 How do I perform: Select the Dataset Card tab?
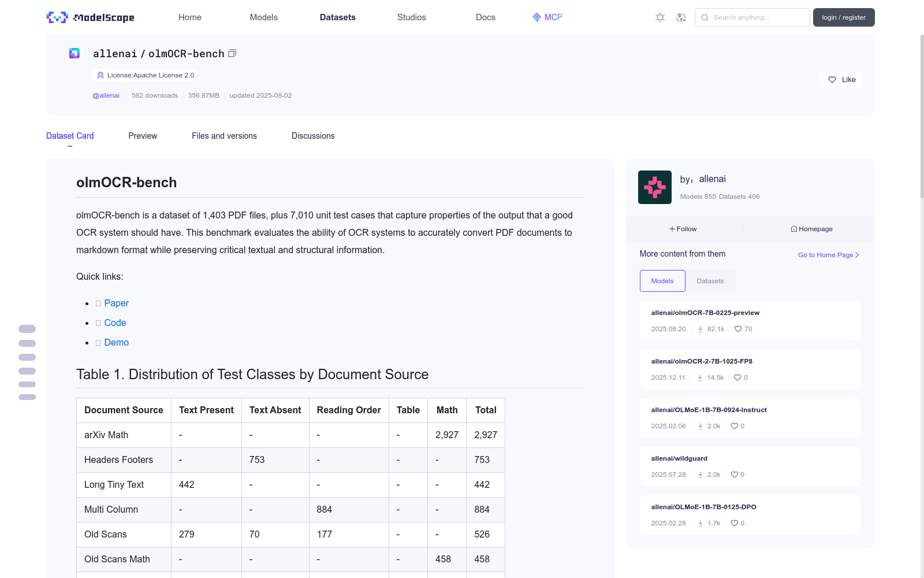click(70, 136)
